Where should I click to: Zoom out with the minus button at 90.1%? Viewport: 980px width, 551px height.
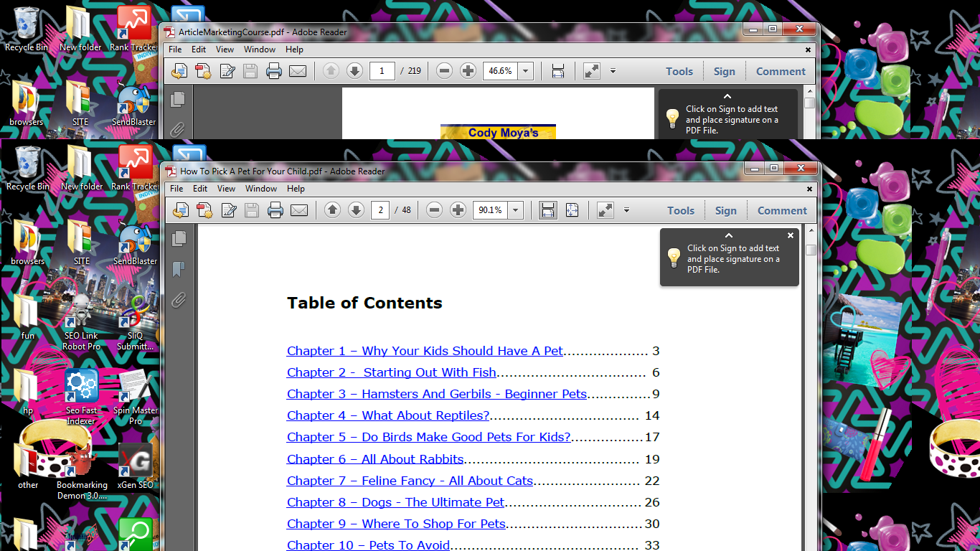434,210
